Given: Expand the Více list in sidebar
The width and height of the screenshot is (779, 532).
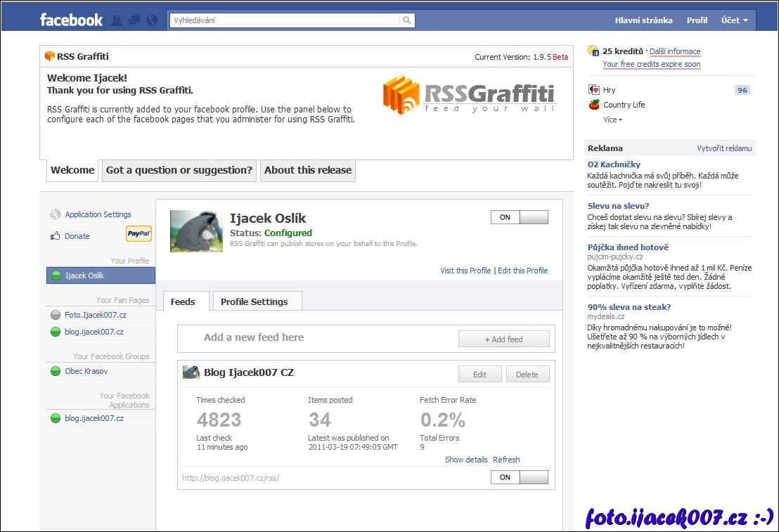Looking at the screenshot, I should tap(612, 119).
